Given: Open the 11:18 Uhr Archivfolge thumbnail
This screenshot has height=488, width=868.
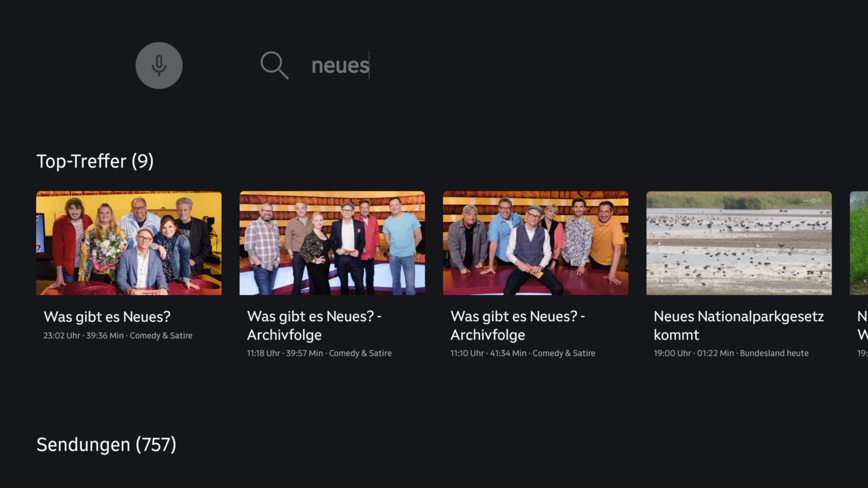Looking at the screenshot, I should click(x=332, y=243).
